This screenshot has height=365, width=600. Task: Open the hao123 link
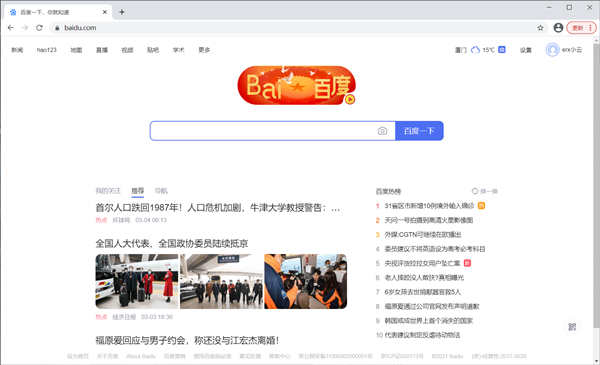pyautogui.click(x=46, y=50)
